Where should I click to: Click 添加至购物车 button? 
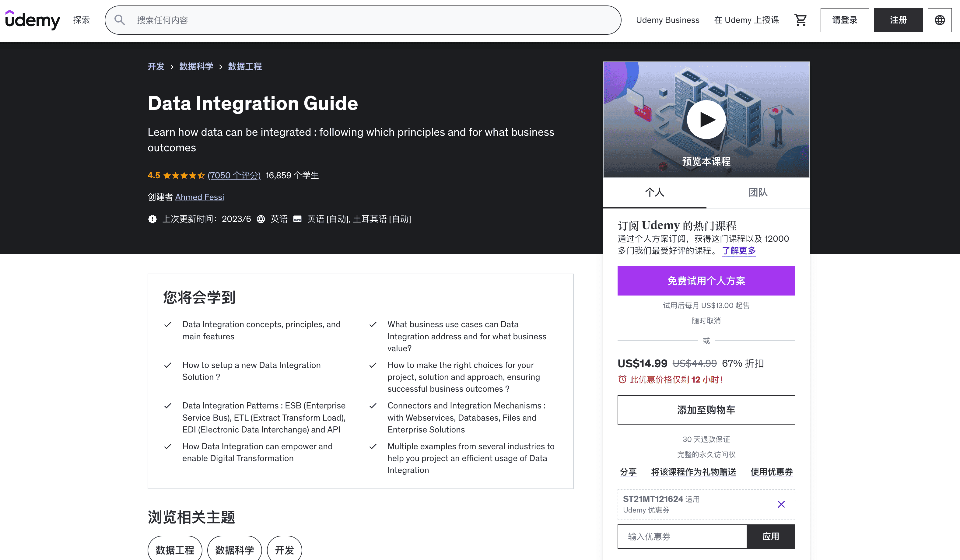706,410
